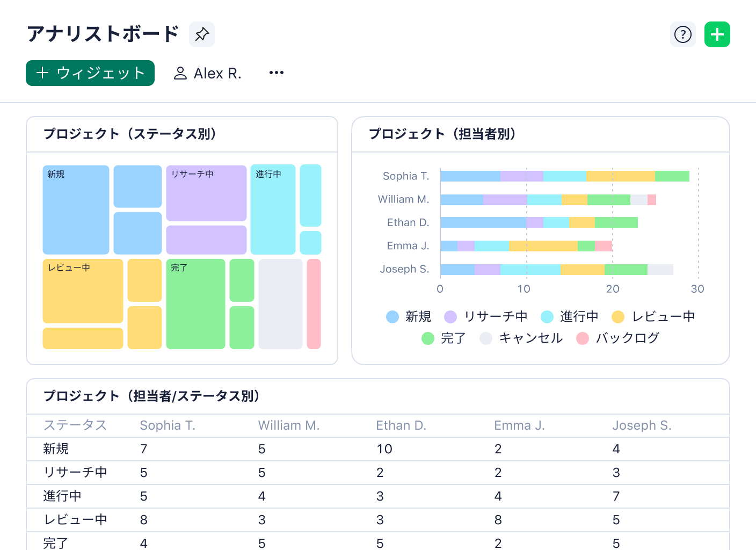Toggle the 完了 legend entry
756x550 pixels.
[x=444, y=338]
